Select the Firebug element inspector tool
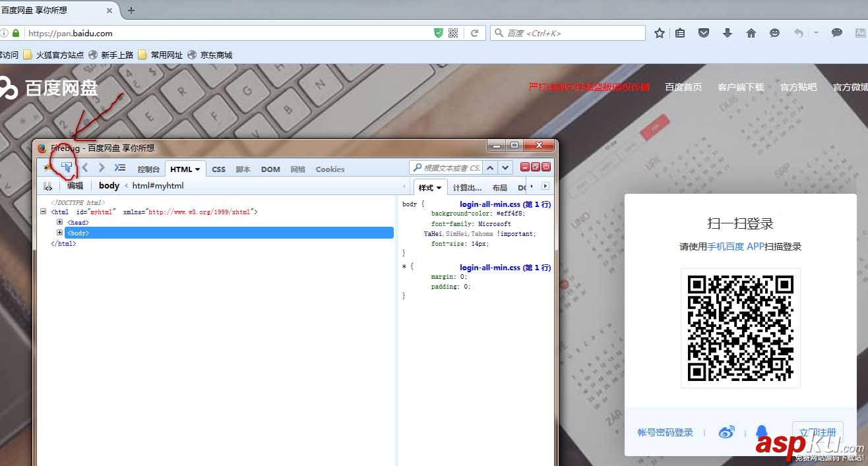The height and width of the screenshot is (466, 868). pos(65,167)
